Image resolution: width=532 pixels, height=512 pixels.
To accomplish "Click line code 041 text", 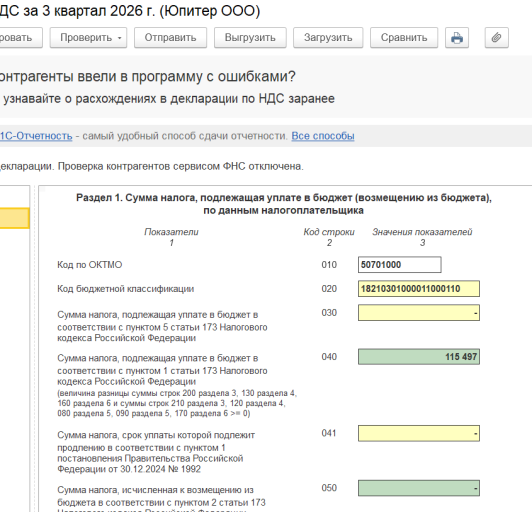I will click(x=329, y=433).
